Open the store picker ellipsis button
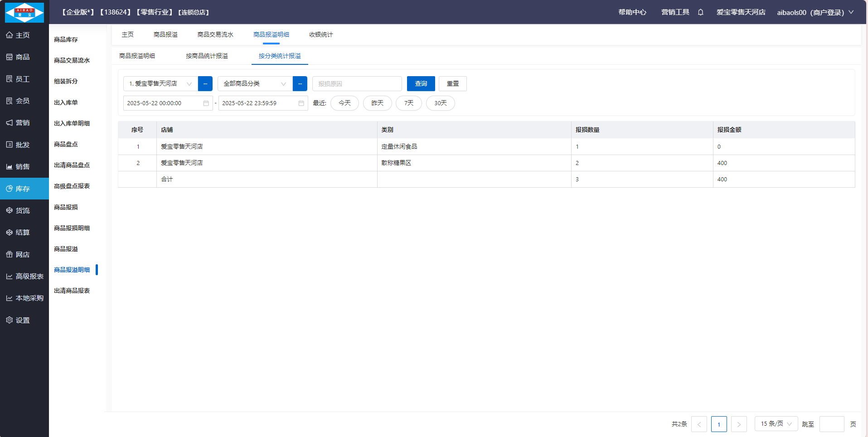This screenshot has width=868, height=437. click(205, 84)
